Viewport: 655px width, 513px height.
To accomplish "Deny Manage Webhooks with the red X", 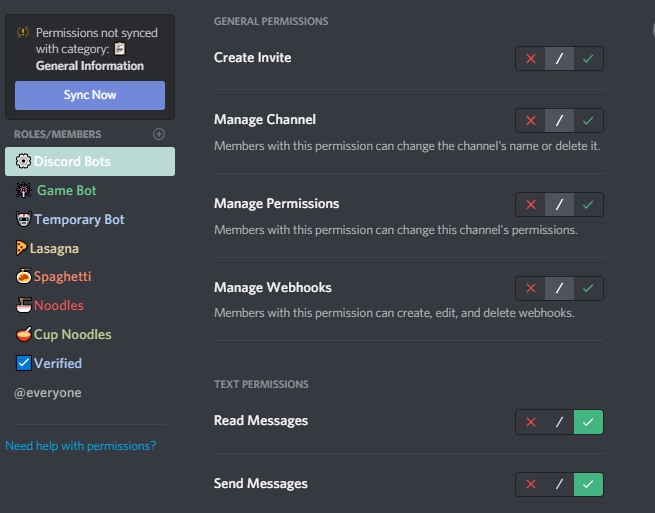I will coord(531,288).
